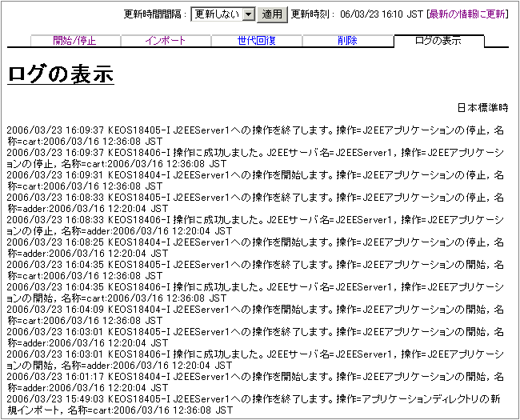
Task: Open the 更新しない refresh interval dropdown
Action: click(223, 14)
